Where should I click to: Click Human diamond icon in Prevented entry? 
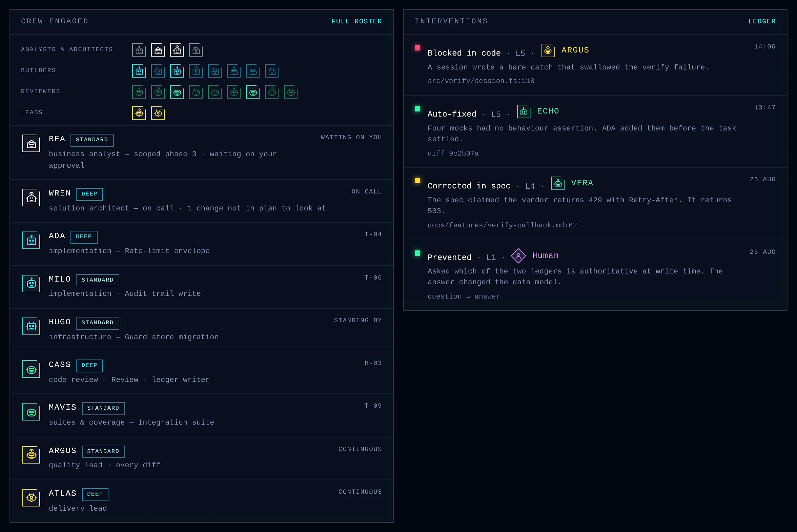pyautogui.click(x=518, y=255)
